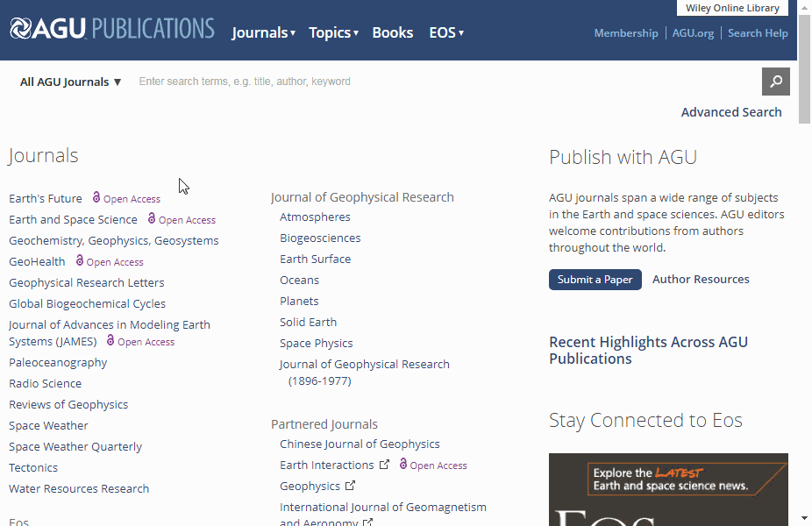
Task: Open JGR Atmospheres
Action: 315,217
